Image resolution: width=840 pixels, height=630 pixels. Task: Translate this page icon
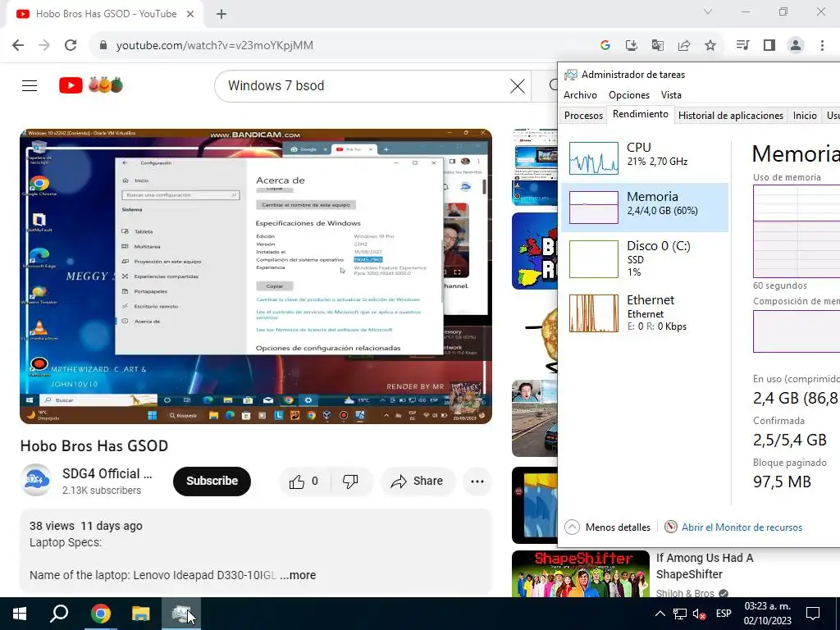pyautogui.click(x=658, y=45)
